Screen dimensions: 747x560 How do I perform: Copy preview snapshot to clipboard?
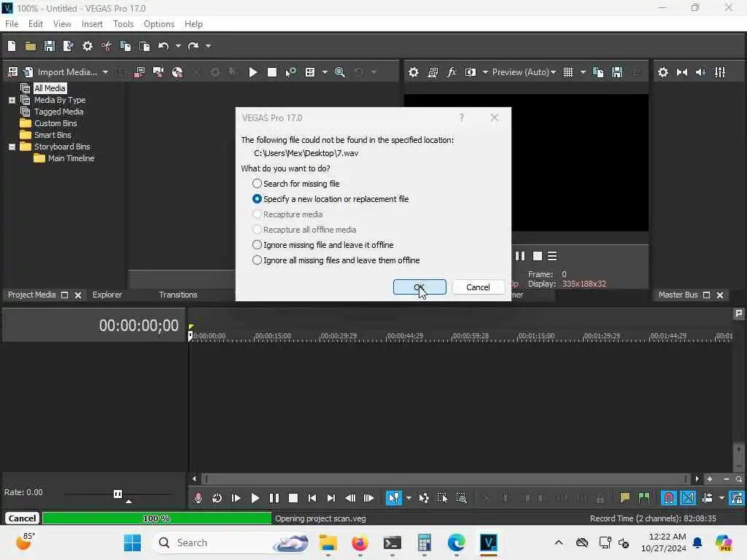click(x=598, y=72)
